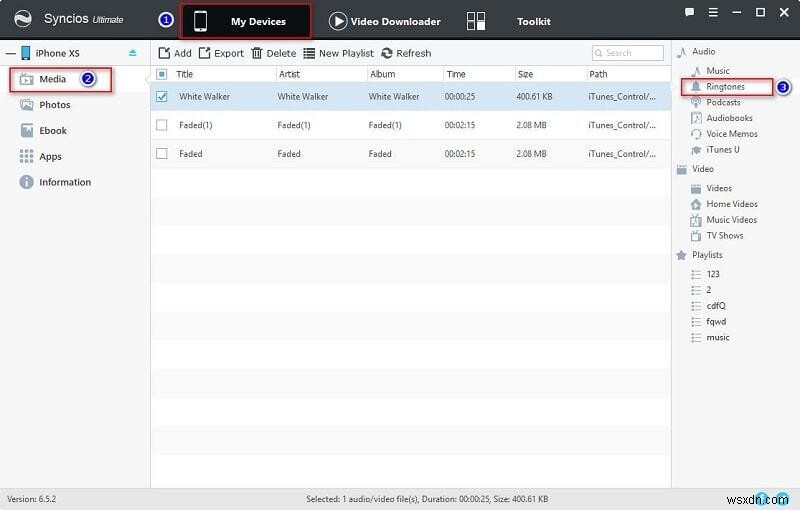Create a New Playlist
The width and height of the screenshot is (800, 510).
338,53
